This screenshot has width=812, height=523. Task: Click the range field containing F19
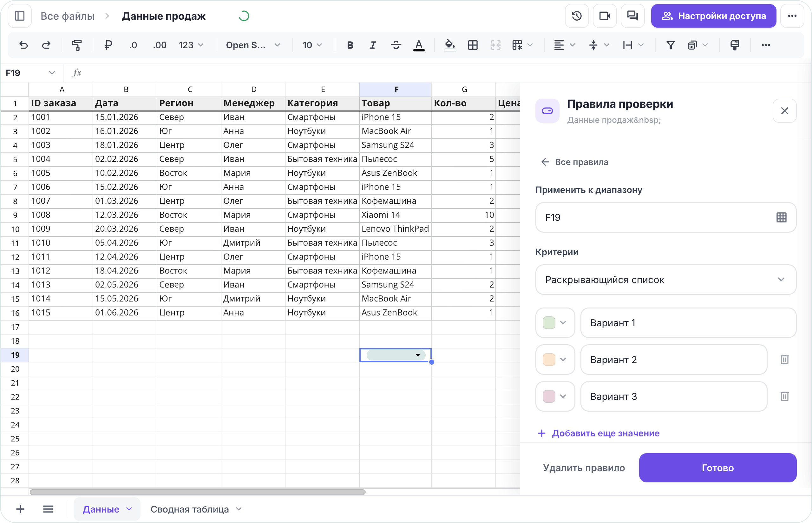tap(666, 217)
